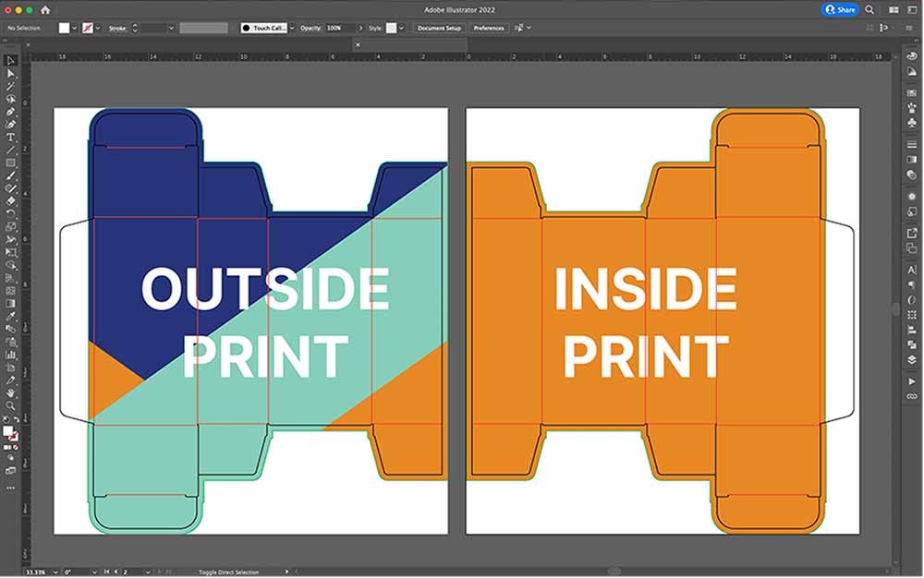Select the Rotate tool
Viewport: 924px width, 578px height.
[x=10, y=213]
